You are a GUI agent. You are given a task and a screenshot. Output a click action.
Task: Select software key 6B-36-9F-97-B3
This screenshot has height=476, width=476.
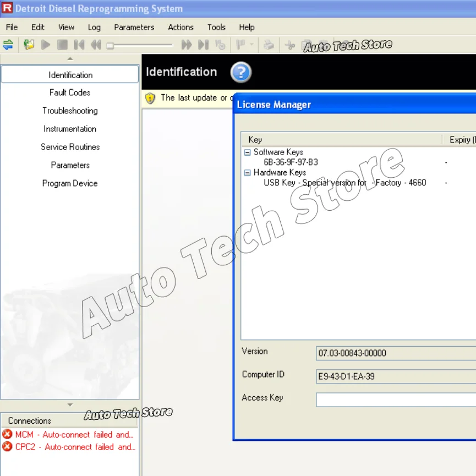(291, 162)
